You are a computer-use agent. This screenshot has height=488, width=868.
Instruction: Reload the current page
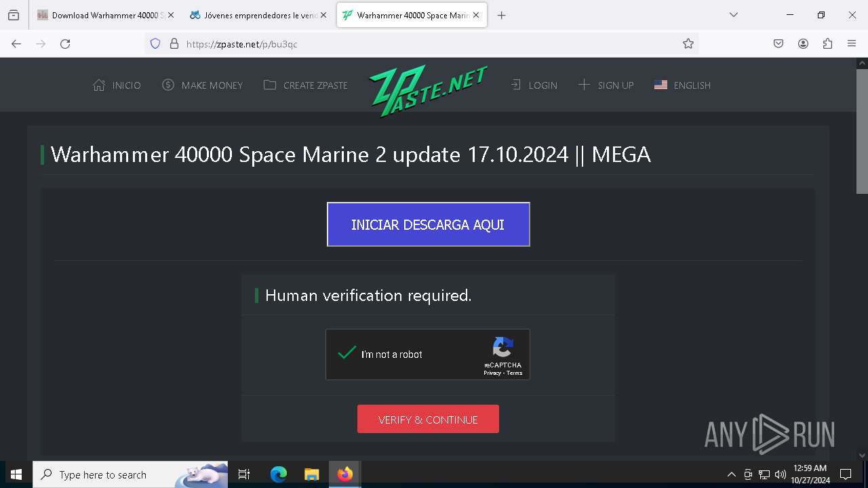[65, 44]
